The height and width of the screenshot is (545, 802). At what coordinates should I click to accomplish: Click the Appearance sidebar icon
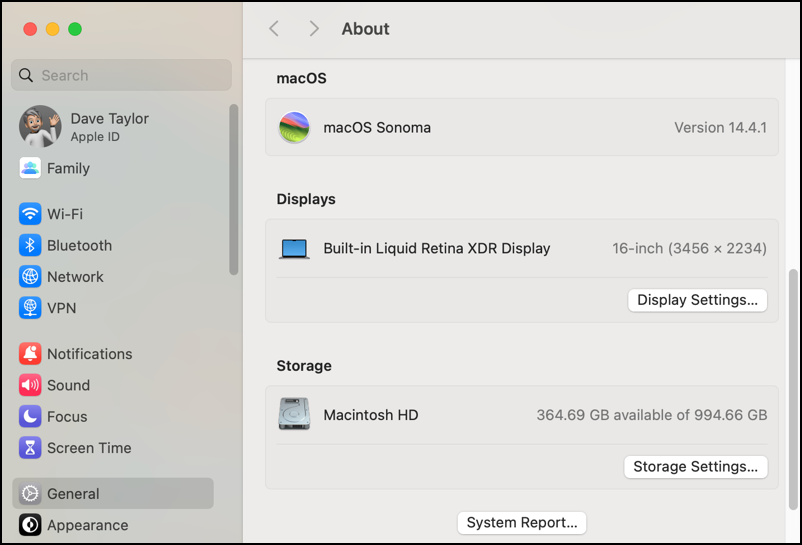30,525
